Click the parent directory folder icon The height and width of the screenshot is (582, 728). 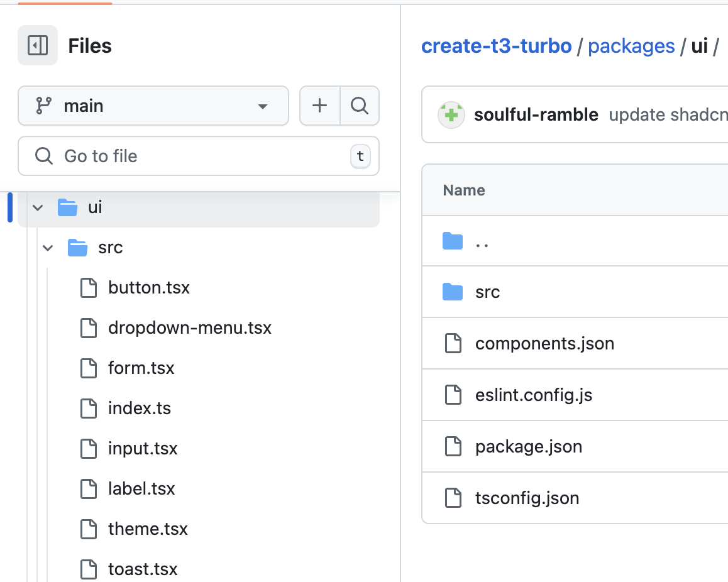pos(453,241)
